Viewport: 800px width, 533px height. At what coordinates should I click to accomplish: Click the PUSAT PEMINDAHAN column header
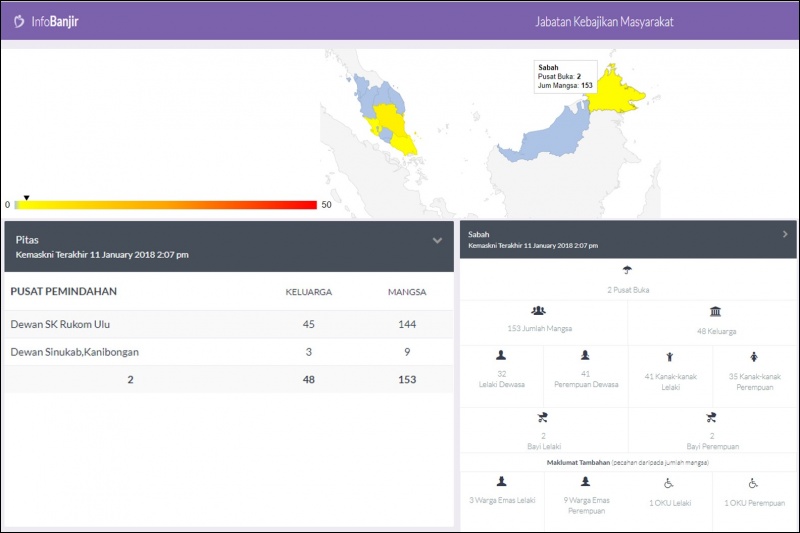click(x=64, y=291)
